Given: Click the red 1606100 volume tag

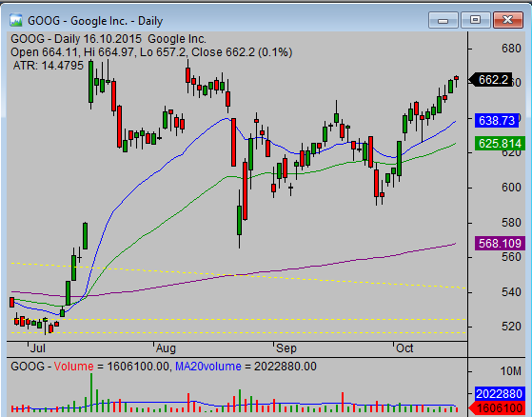Looking at the screenshot, I should tap(497, 408).
